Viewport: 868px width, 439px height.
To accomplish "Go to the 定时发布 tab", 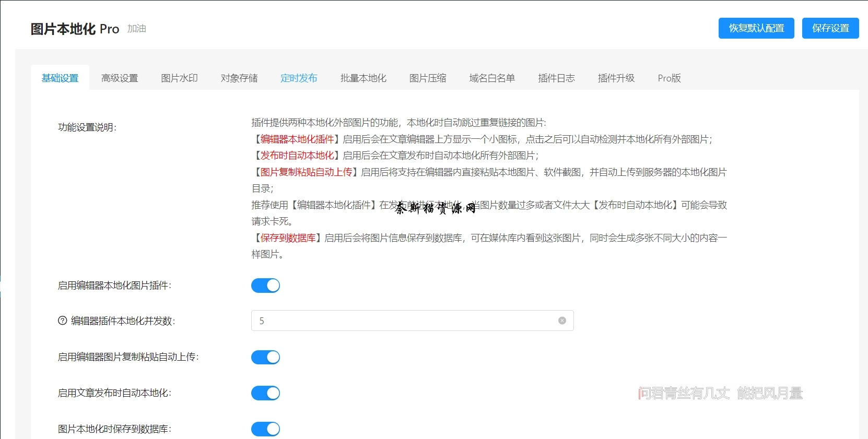I will click(x=299, y=78).
